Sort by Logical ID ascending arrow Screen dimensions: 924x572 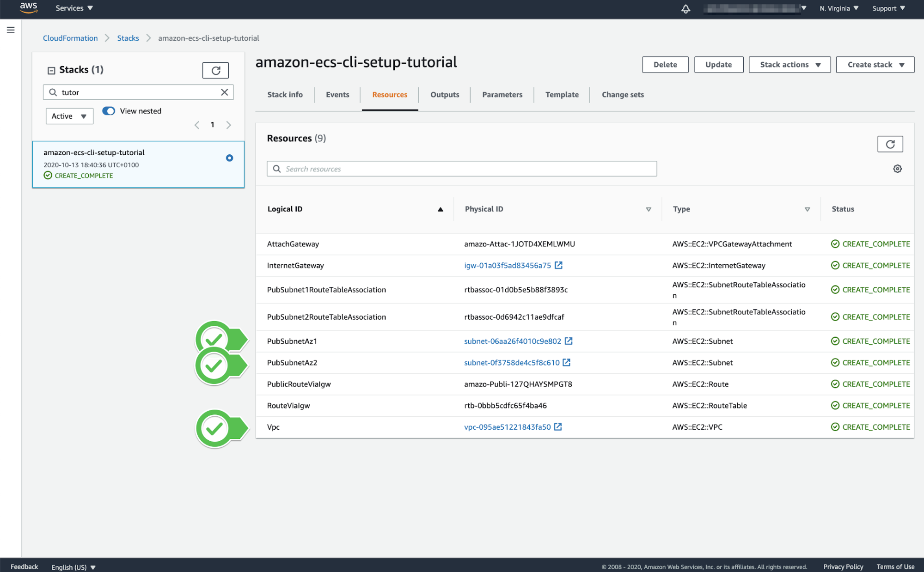[441, 209]
